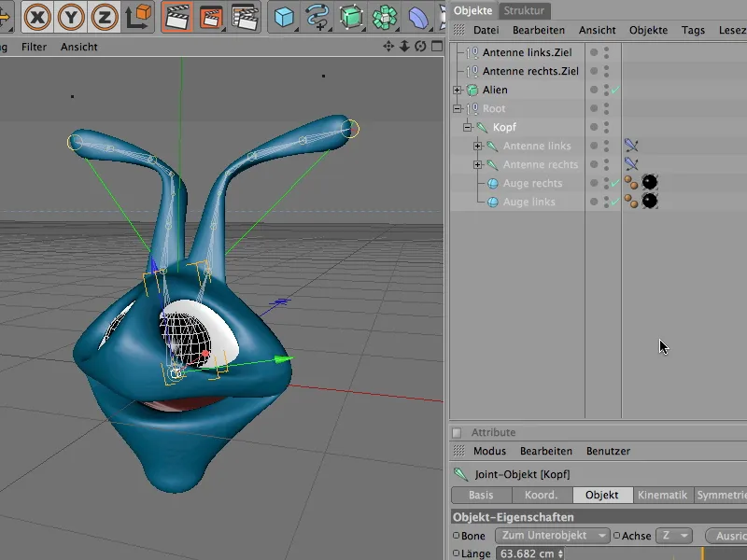Click the Länge parameter radio circle

456,553
